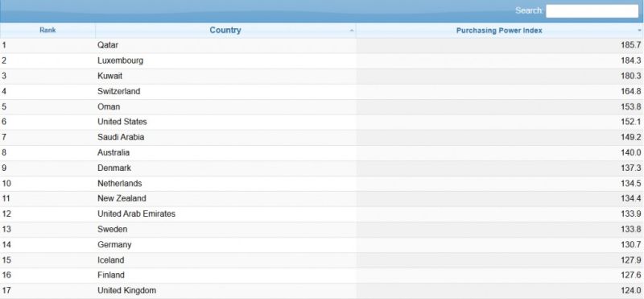The height and width of the screenshot is (299, 644).
Task: Sort by Purchasing Power Index header
Action: tap(499, 31)
